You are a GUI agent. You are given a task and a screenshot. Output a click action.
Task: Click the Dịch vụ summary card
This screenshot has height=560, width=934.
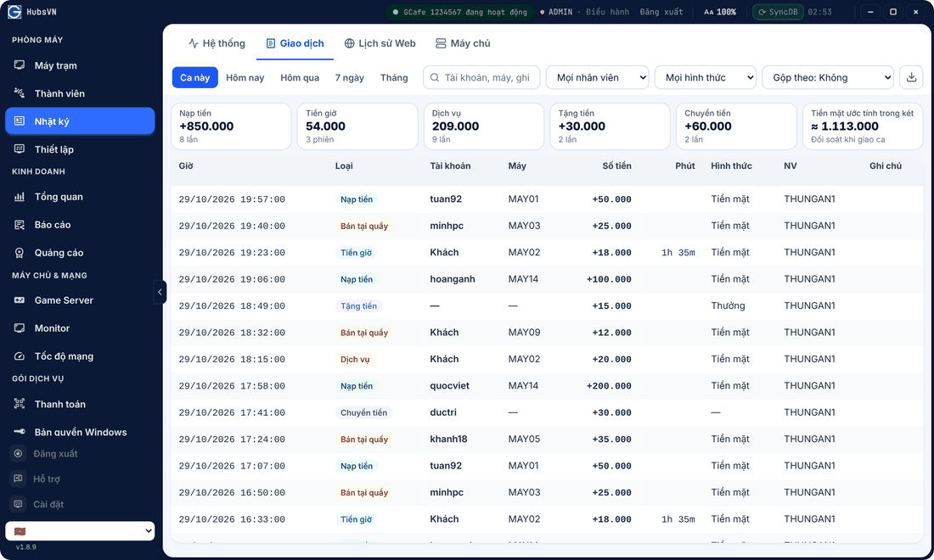[x=484, y=126]
